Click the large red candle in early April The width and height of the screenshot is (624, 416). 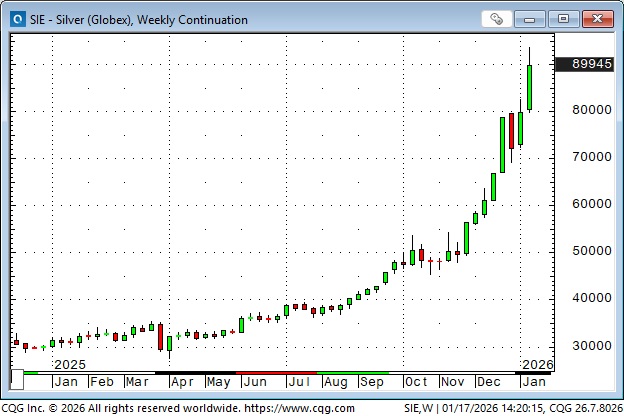coord(159,336)
